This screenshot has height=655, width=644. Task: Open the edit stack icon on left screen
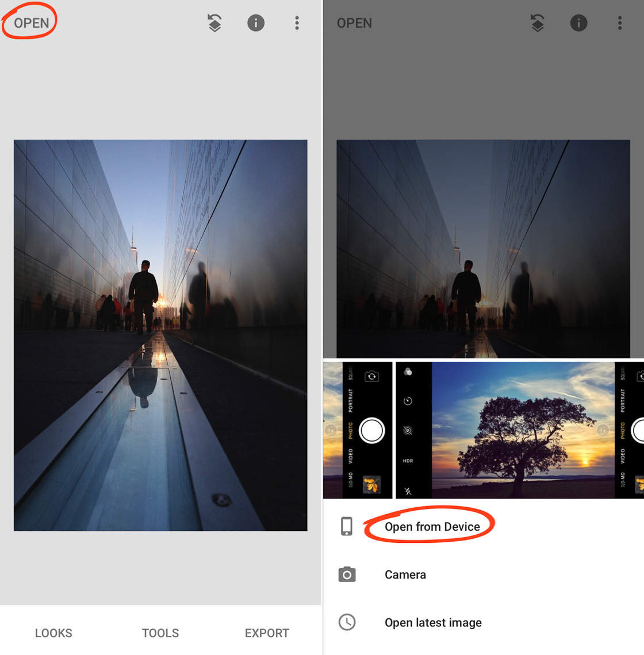click(x=214, y=23)
